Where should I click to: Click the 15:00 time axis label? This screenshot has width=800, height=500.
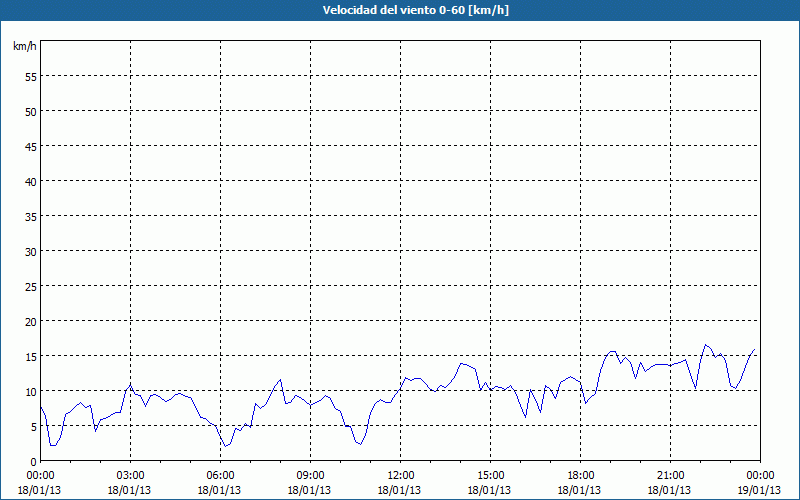[490, 476]
